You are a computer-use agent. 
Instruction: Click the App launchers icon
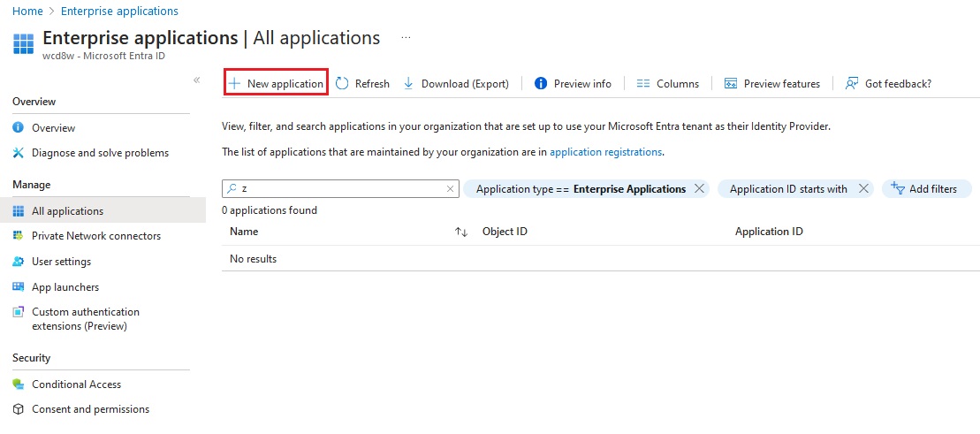pyautogui.click(x=19, y=287)
